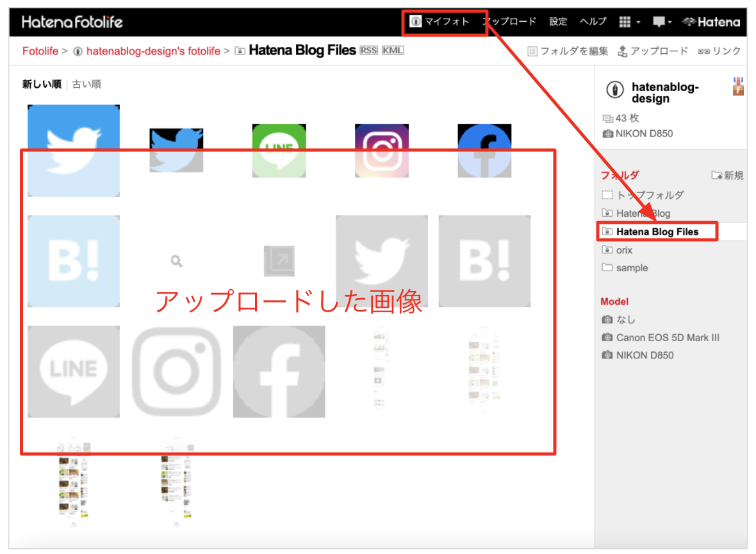
Task: Click the 43 枚 photo count
Action: [x=621, y=118]
